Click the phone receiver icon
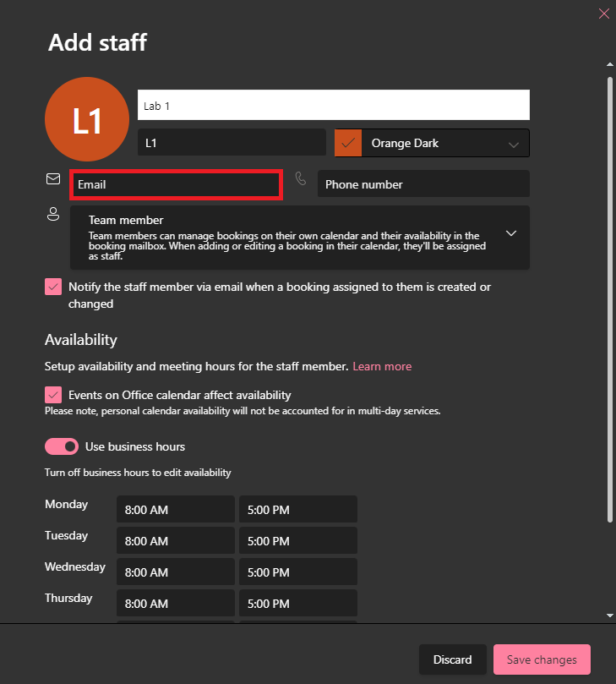The width and height of the screenshot is (616, 684). tap(301, 178)
